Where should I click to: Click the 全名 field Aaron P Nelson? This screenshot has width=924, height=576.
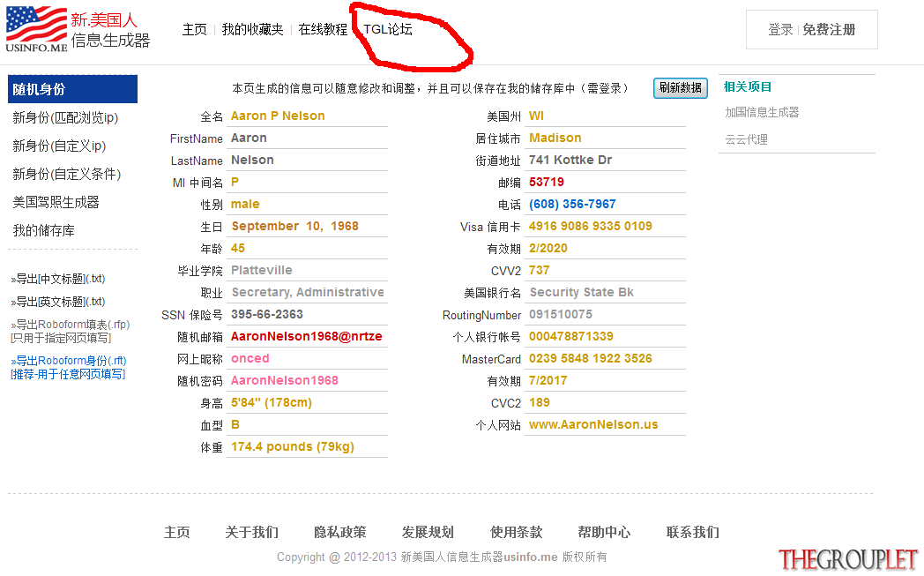(307, 116)
